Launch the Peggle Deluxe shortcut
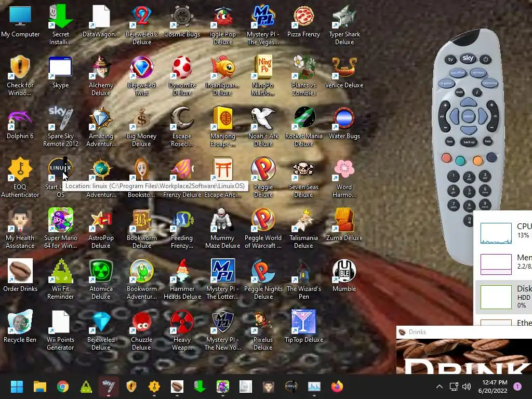 pos(263,178)
